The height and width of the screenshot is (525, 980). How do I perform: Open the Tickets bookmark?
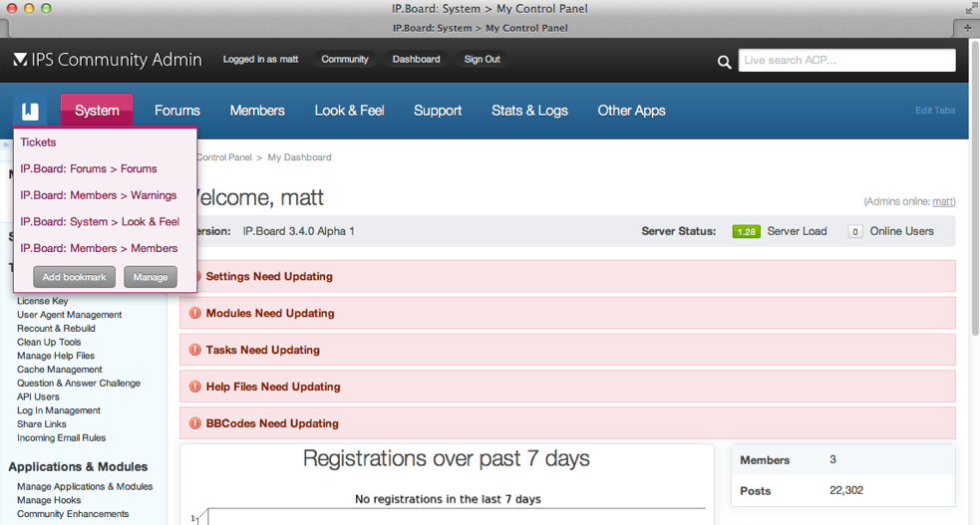pyautogui.click(x=38, y=142)
